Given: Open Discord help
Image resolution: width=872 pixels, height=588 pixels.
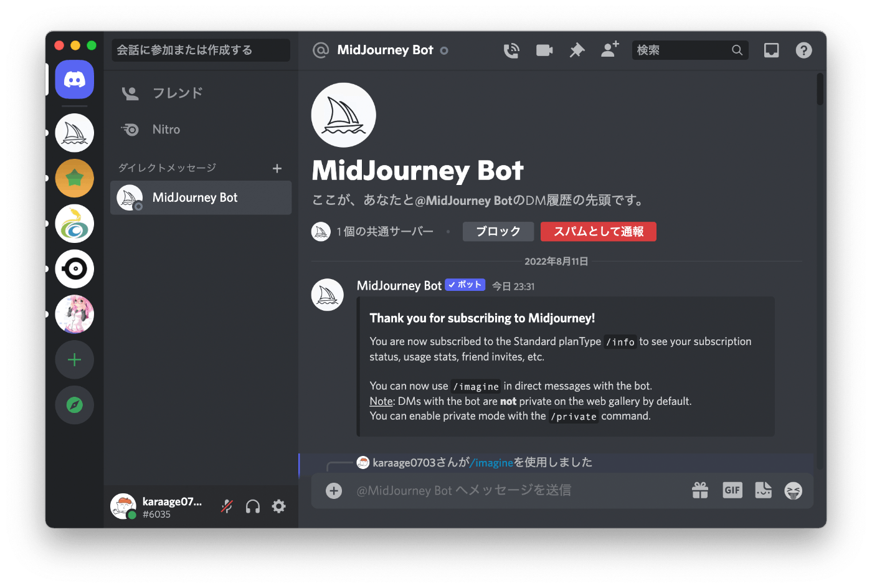Looking at the screenshot, I should point(804,50).
